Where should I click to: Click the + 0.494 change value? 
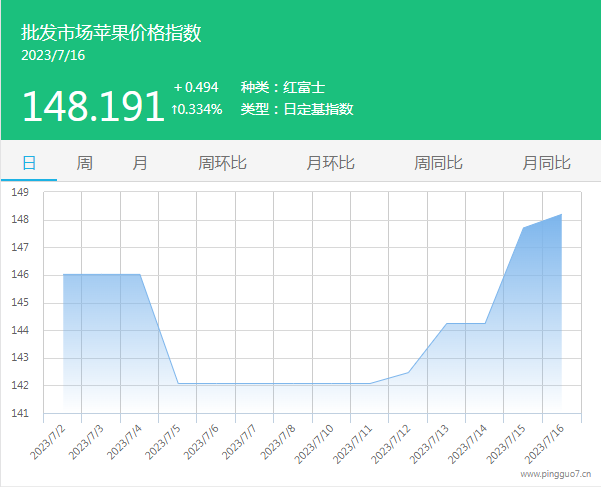pos(196,87)
